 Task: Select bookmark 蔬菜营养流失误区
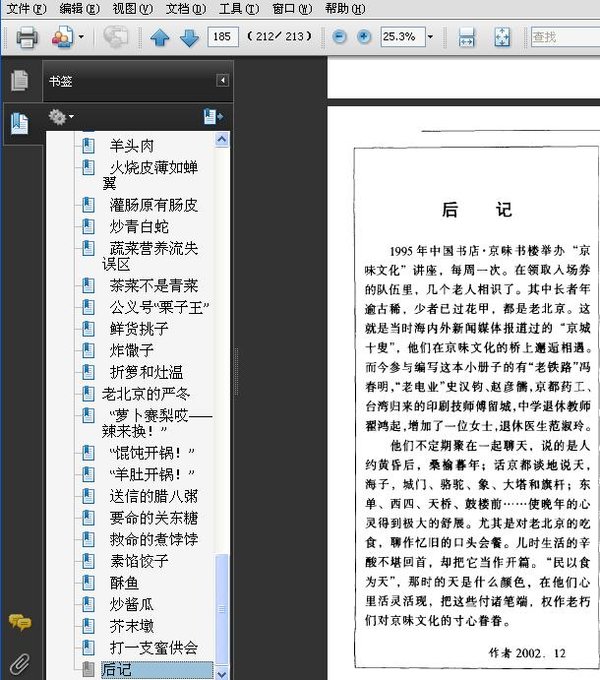(x=150, y=256)
